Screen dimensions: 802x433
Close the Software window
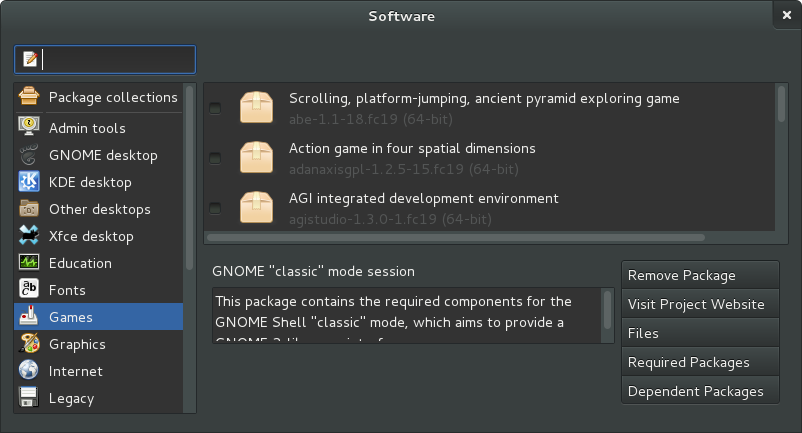coord(787,15)
